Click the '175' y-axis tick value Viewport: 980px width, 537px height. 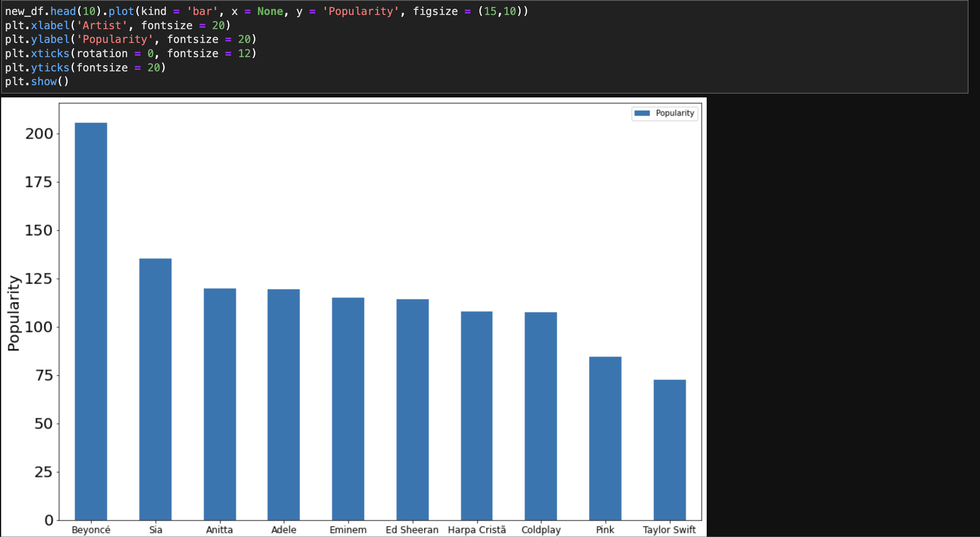coord(38,182)
